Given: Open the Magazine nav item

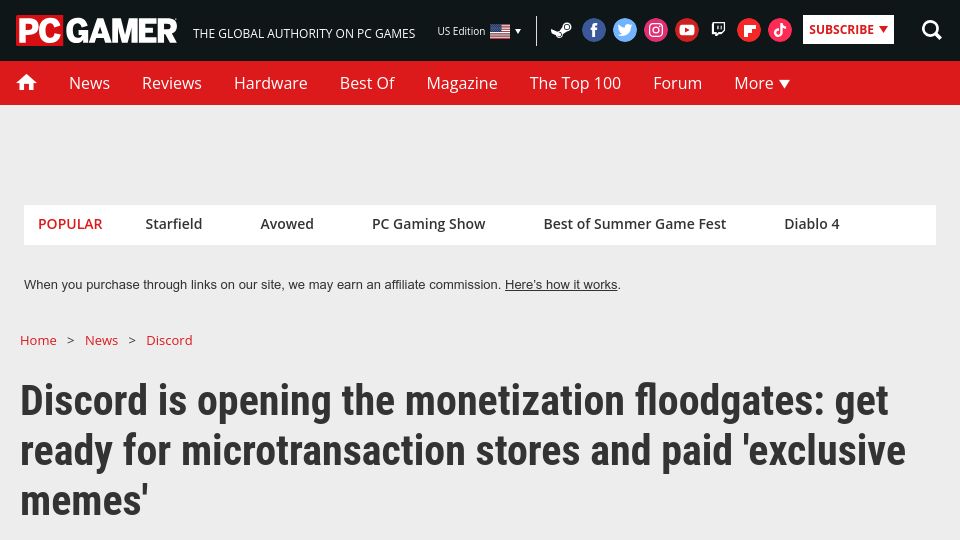Looking at the screenshot, I should pyautogui.click(x=462, y=83).
